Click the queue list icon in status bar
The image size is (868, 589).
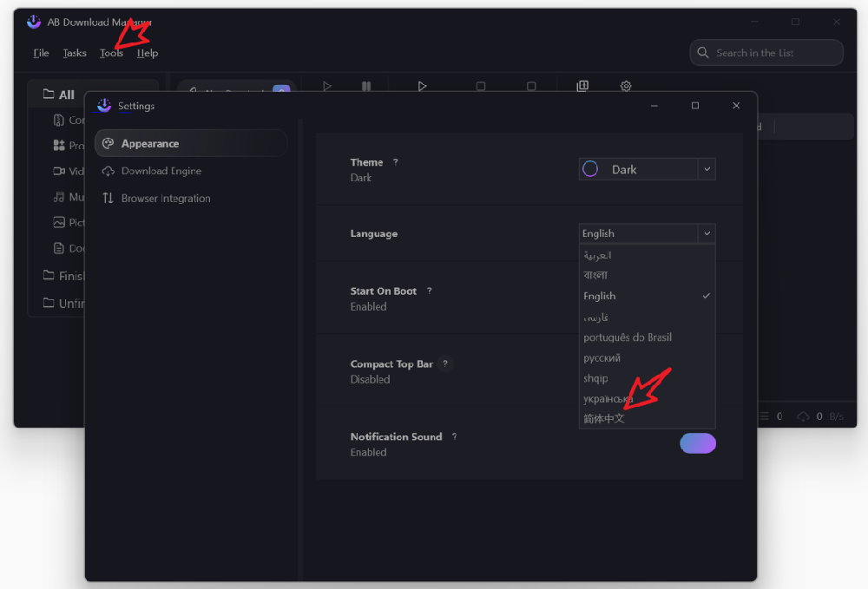click(x=764, y=416)
